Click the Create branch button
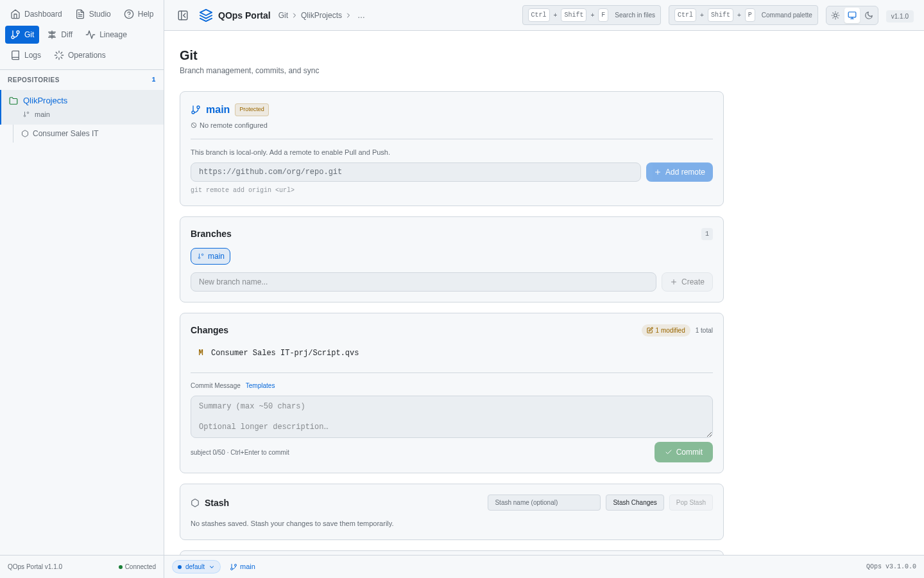Image resolution: width=924 pixels, height=578 pixels. pos(687,282)
